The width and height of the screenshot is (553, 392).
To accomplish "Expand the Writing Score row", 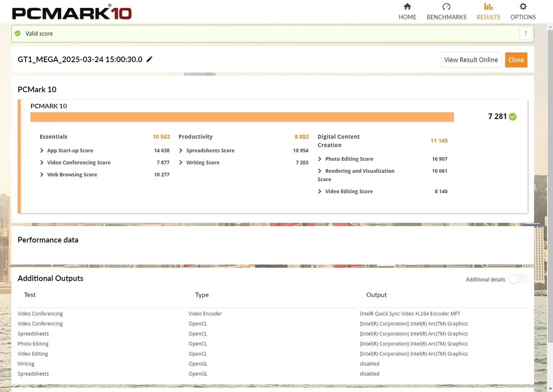I will pyautogui.click(x=181, y=163).
